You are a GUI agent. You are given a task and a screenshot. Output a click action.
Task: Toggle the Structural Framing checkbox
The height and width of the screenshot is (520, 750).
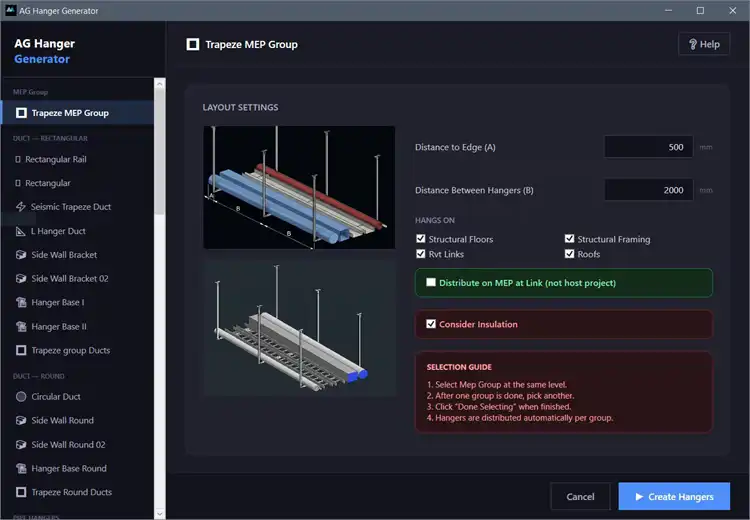[569, 239]
